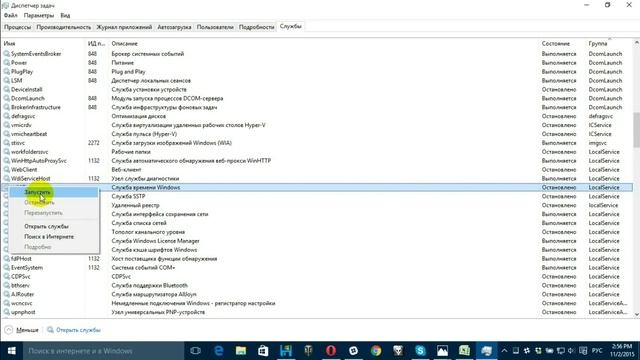
Task: Open the Вид menu
Action: coord(65,15)
